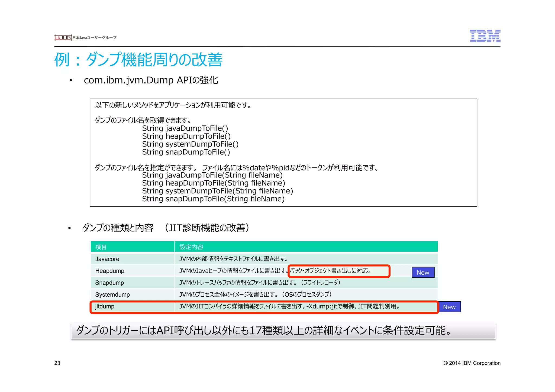The image size is (555, 392).
Task: Click the text 以下の新しいメソッドをアプリケーションが利用可能です
Action: (x=173, y=105)
